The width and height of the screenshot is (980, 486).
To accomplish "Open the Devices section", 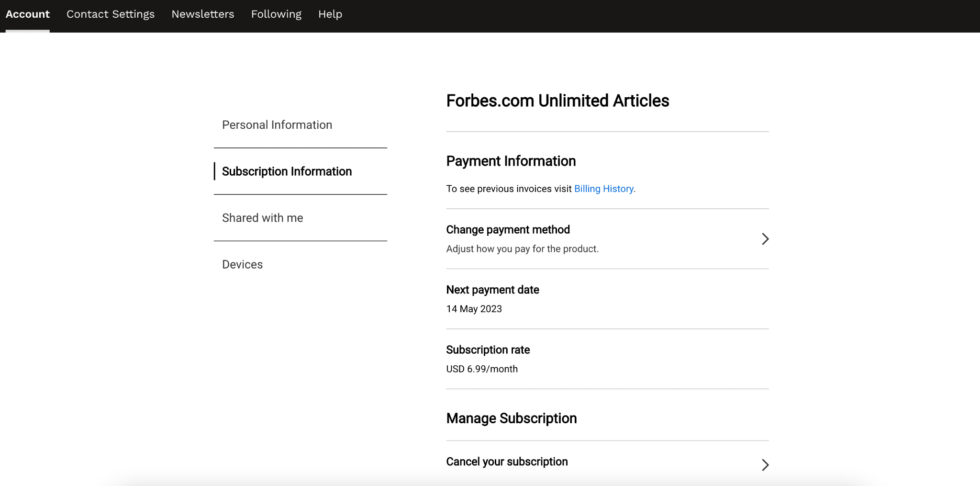I will [242, 264].
